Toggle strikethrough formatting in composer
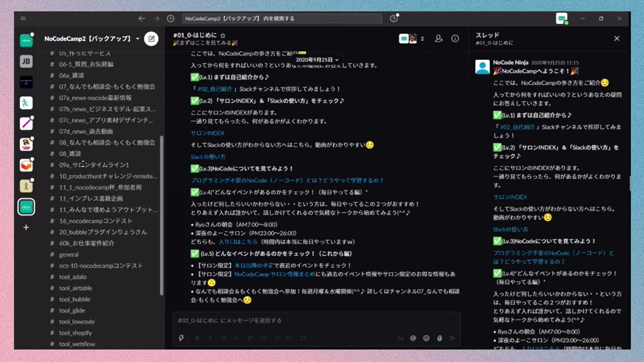This screenshot has width=644, height=362. tap(223, 338)
